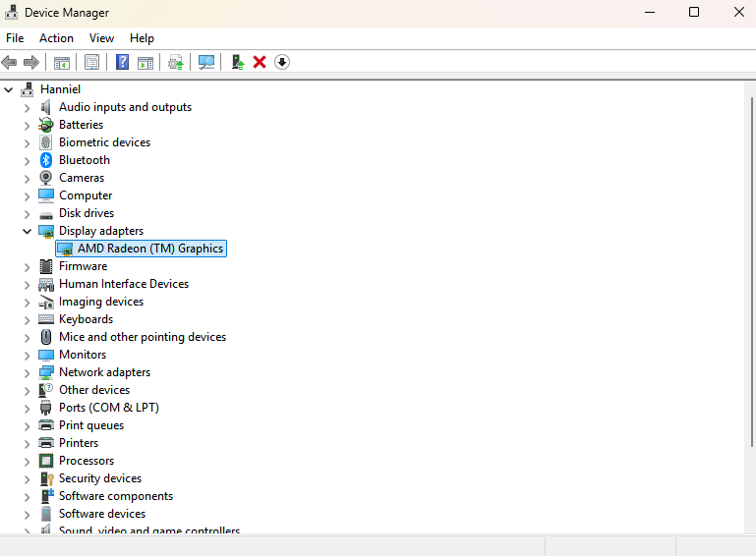Click the Audio inputs and outputs speaker icon

(x=46, y=107)
